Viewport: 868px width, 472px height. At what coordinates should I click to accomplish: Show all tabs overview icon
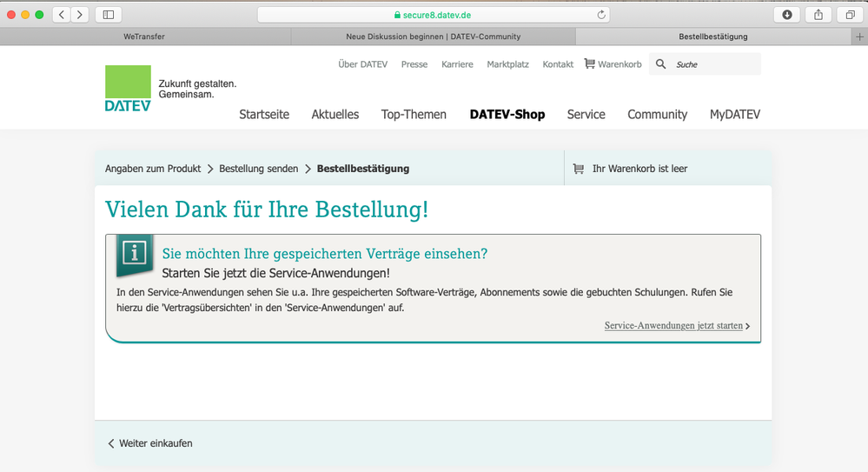849,15
